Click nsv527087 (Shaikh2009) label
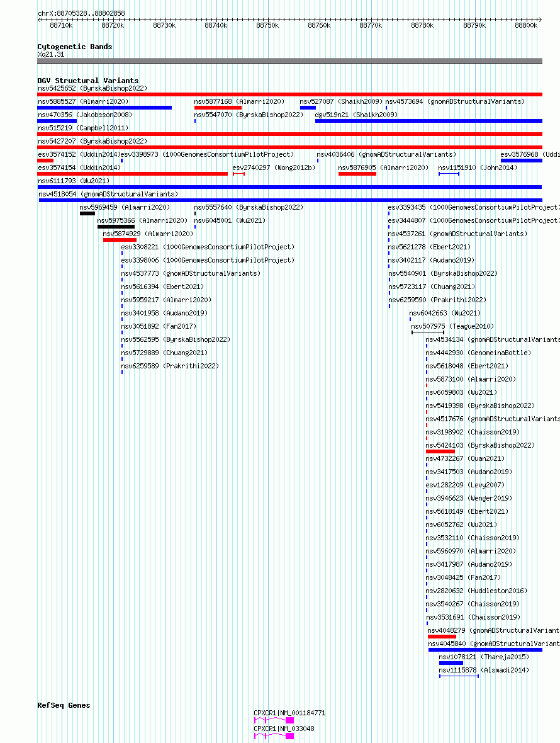This screenshot has width=560, height=743. [341, 101]
